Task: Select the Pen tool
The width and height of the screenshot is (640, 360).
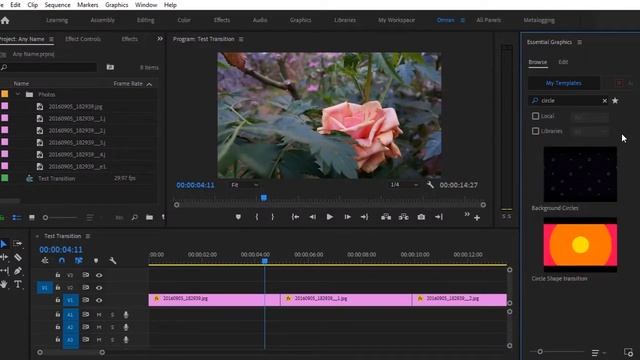Action: 18,271
